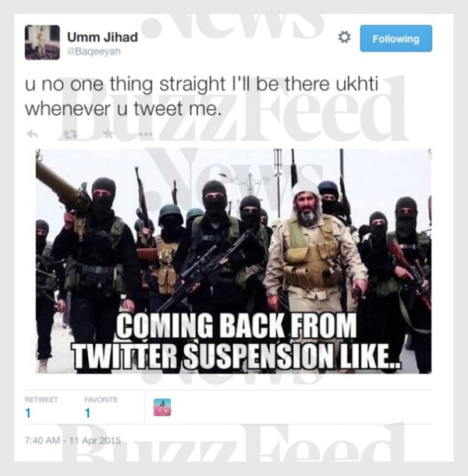Click the Umm Jihad display name

(102, 37)
